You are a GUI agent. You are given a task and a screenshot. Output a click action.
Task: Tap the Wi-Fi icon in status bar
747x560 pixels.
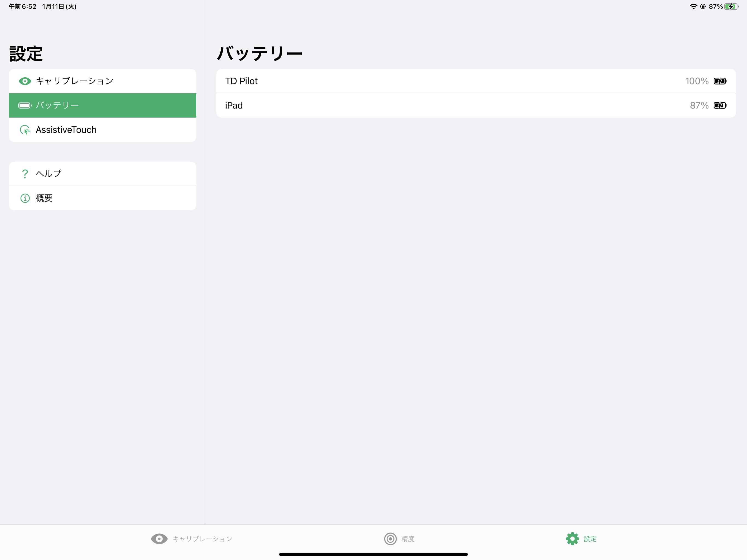tap(693, 6)
